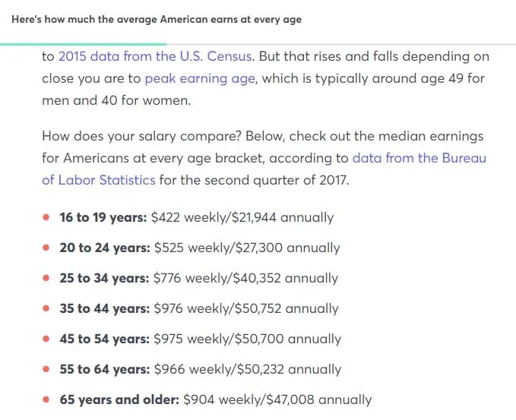This screenshot has width=516, height=420.
Task: Click the article title header text
Action: pyautogui.click(x=157, y=20)
